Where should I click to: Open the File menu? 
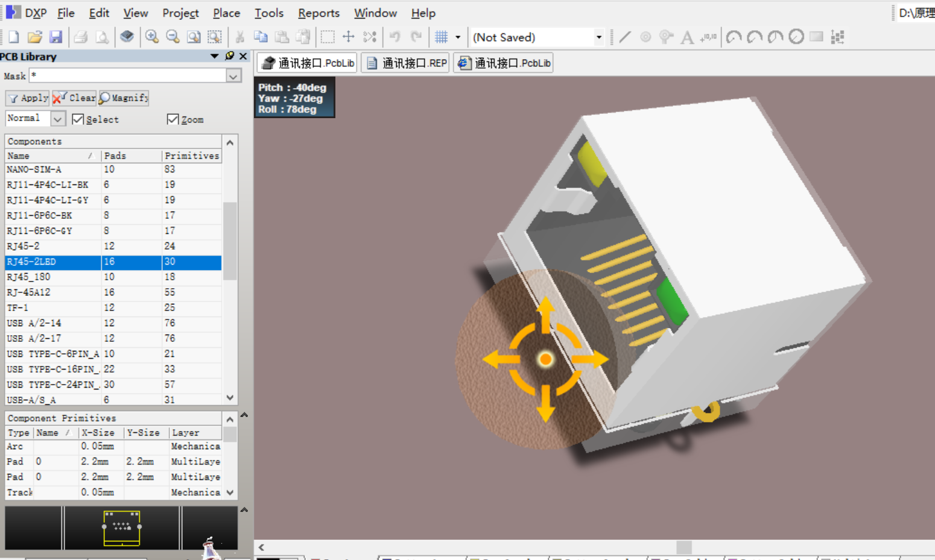coord(66,13)
